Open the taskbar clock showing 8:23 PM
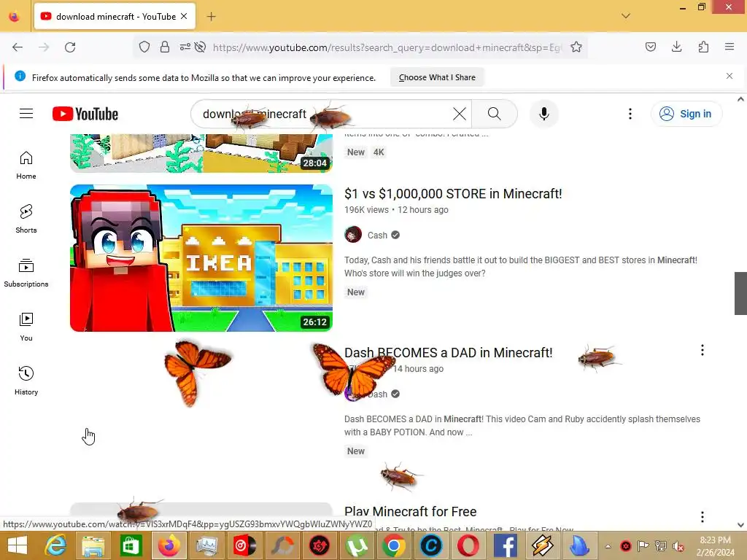This screenshot has width=747, height=560. point(715,546)
